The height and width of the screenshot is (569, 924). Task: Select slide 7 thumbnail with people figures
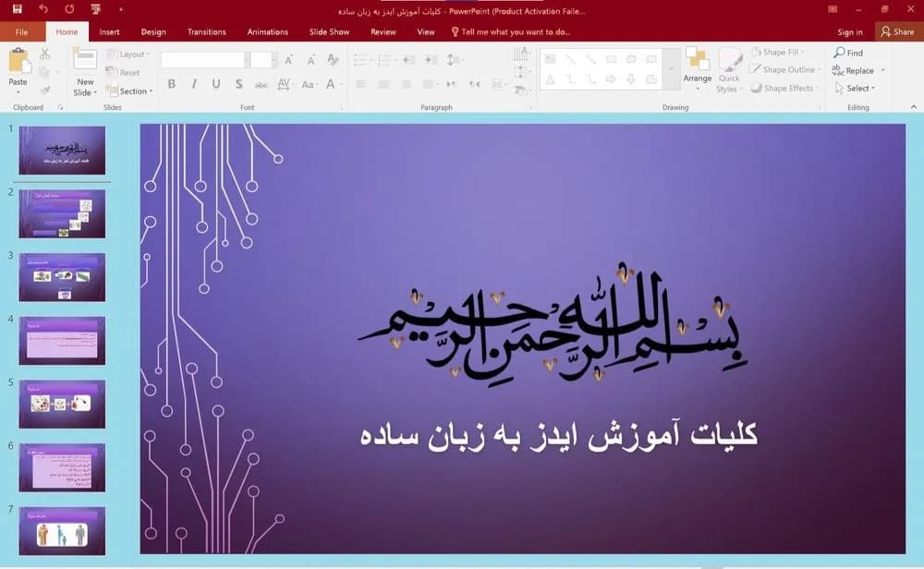click(62, 531)
